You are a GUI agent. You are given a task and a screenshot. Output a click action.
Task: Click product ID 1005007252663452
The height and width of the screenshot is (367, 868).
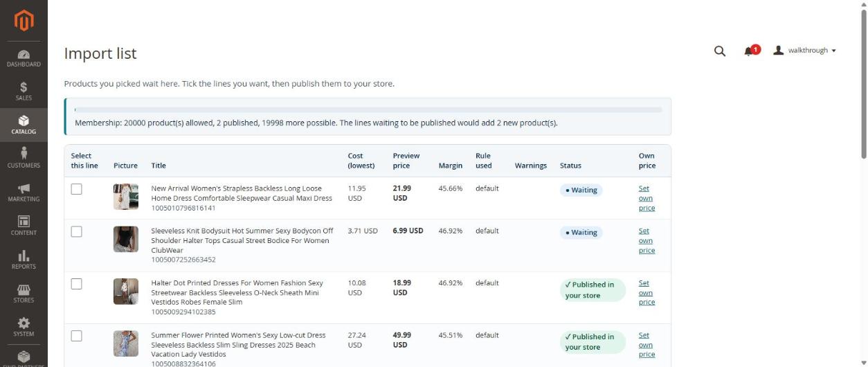[183, 260]
